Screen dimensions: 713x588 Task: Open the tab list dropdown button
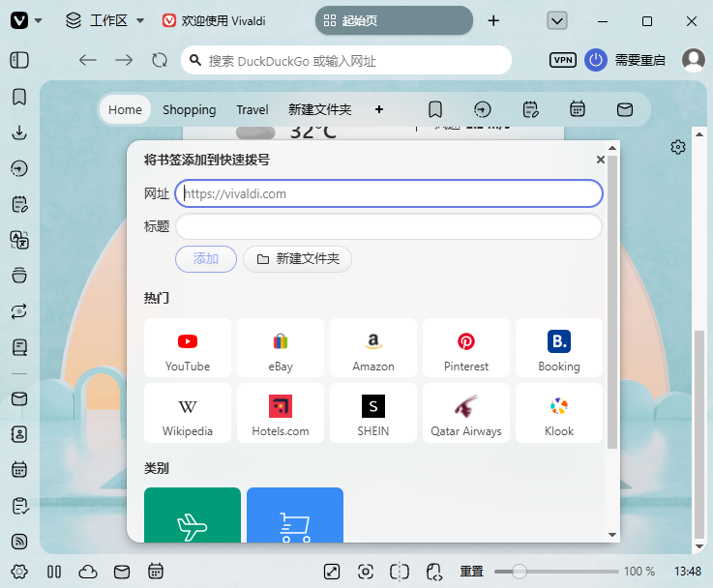click(557, 20)
